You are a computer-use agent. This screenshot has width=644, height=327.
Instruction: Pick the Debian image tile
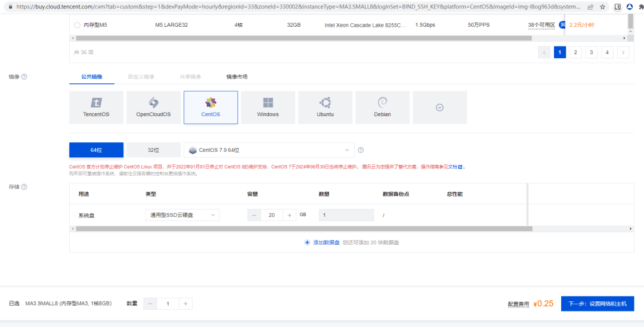382,107
